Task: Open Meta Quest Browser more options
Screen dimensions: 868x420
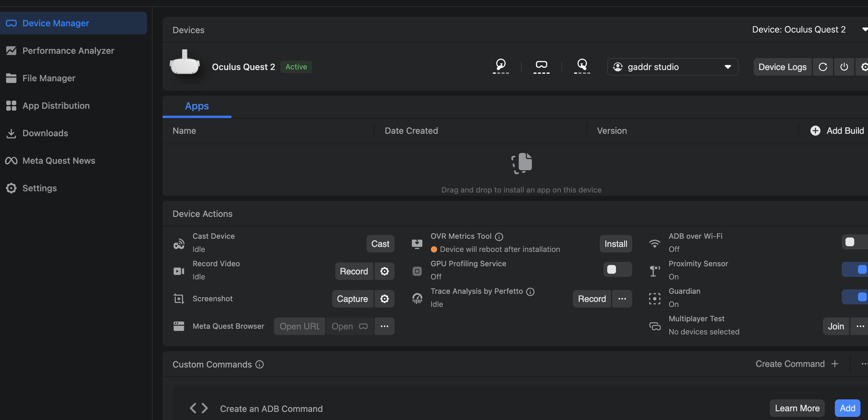Action: point(385,326)
